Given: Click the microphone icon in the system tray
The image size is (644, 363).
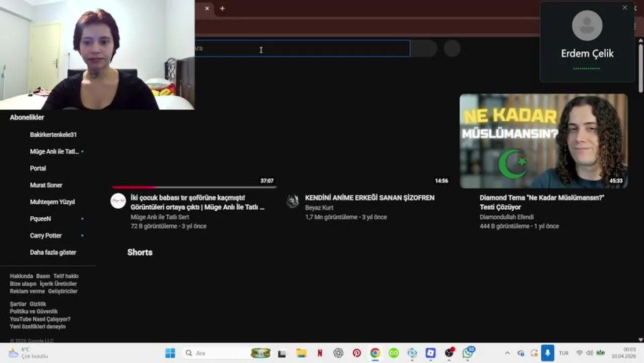Looking at the screenshot, I should pyautogui.click(x=547, y=353).
